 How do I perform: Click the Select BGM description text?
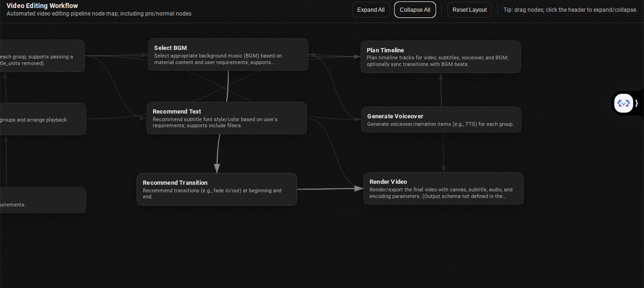pos(218,59)
